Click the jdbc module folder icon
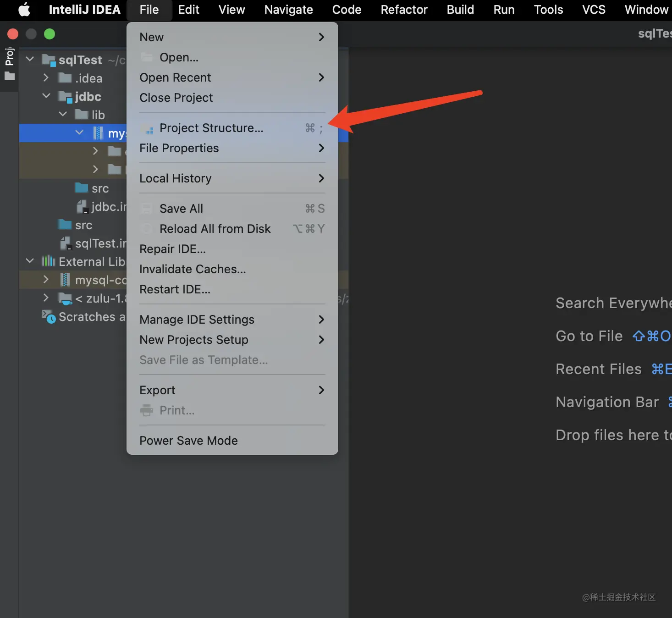Image resolution: width=672 pixels, height=618 pixels. (x=65, y=97)
